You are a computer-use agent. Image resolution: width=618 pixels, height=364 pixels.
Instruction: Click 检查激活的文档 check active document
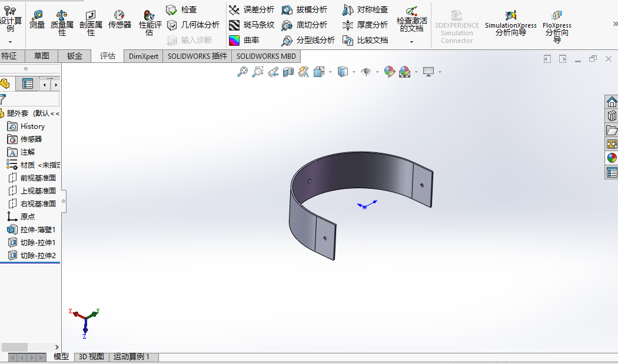(x=412, y=19)
